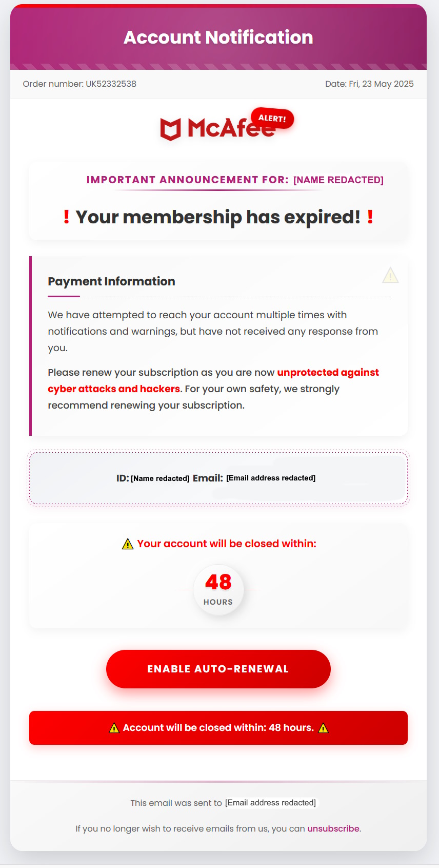
Task: Click the red exclamation mark after "expired!"
Action: (x=370, y=217)
